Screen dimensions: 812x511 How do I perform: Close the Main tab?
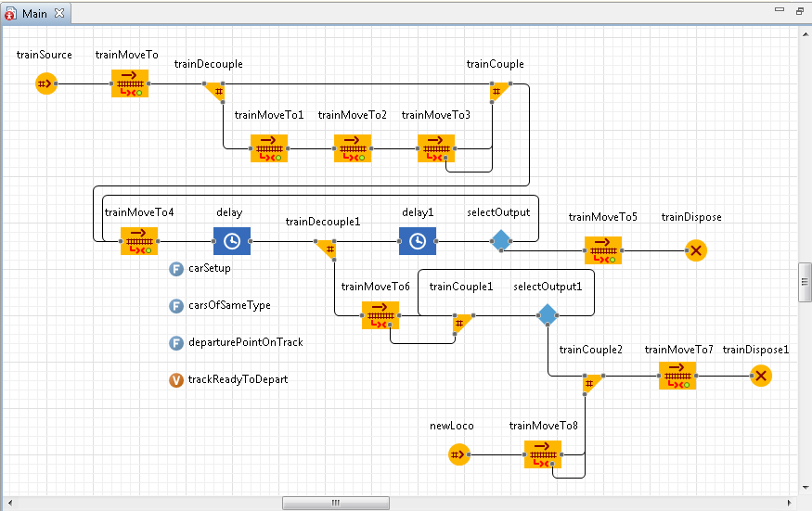coord(59,13)
